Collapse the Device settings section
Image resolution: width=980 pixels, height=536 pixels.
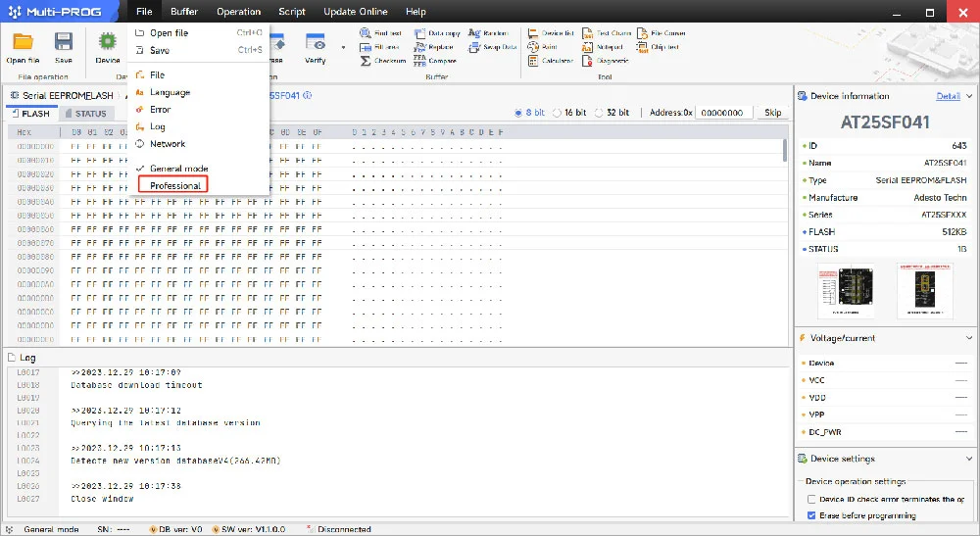click(969, 459)
